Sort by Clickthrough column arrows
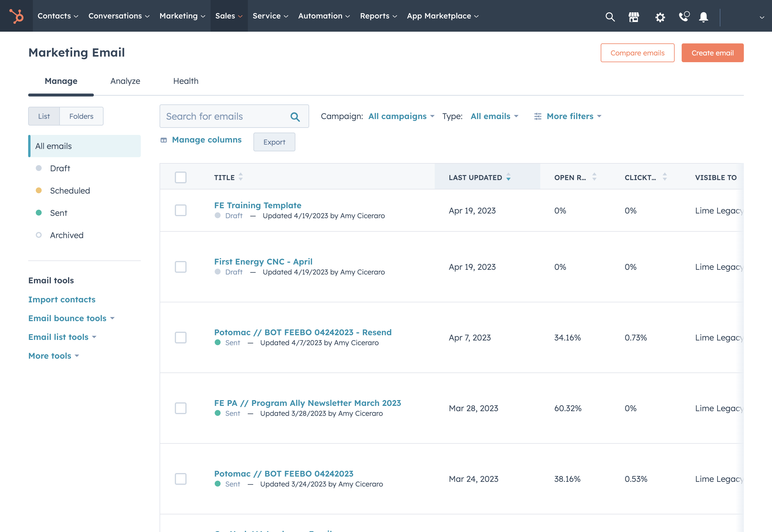 point(665,177)
